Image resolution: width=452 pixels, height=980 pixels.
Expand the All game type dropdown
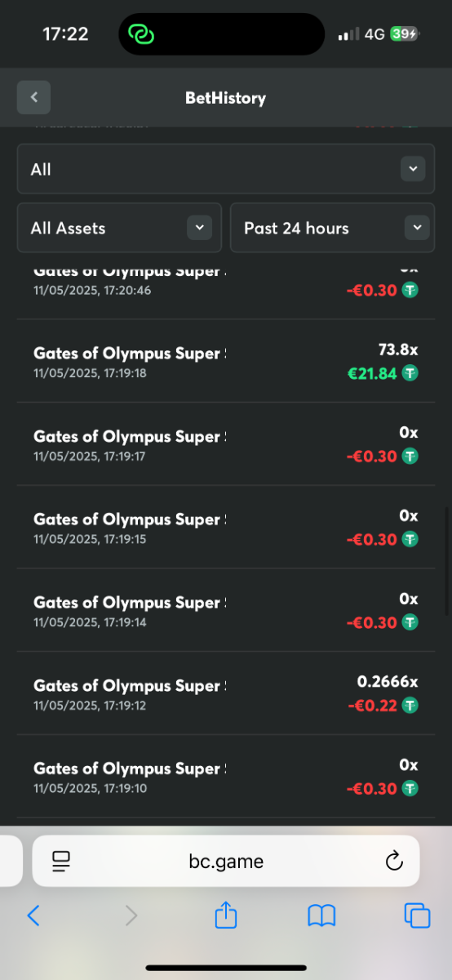[x=226, y=169]
